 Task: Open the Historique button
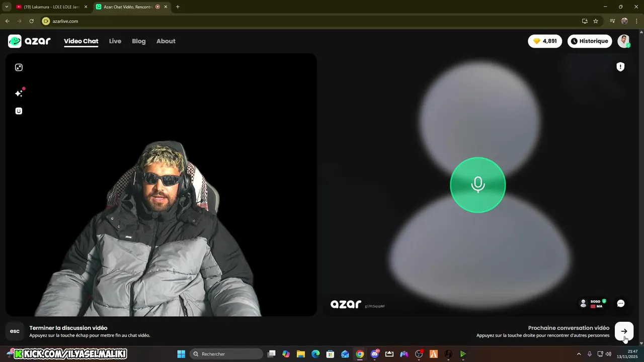[x=590, y=41]
